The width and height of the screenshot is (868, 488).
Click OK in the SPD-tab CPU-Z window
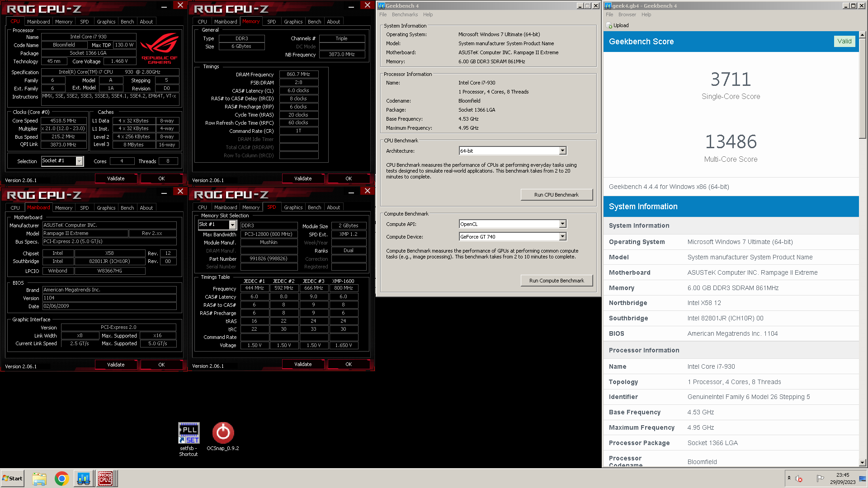[349, 364]
